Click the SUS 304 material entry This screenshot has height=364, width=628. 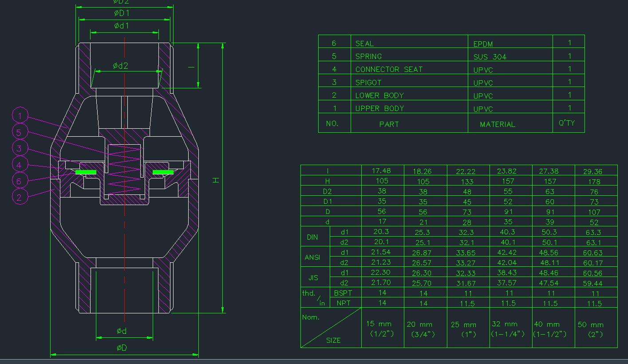coord(490,57)
